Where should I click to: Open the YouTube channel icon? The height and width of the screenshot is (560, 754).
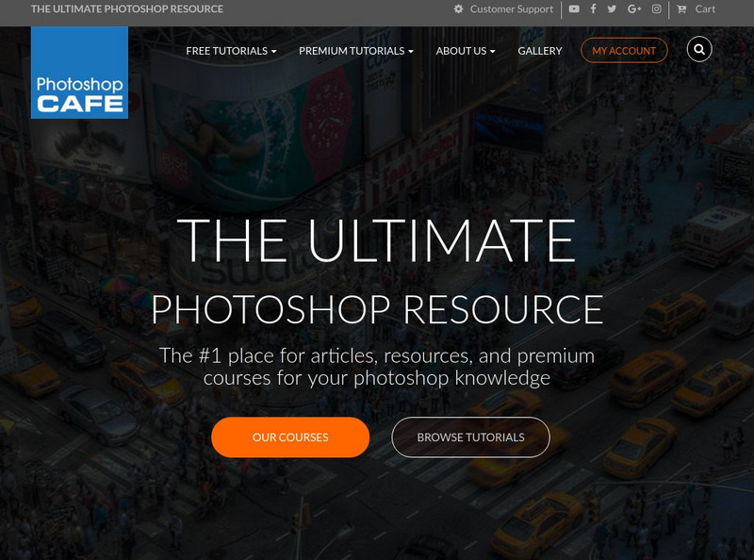574,8
